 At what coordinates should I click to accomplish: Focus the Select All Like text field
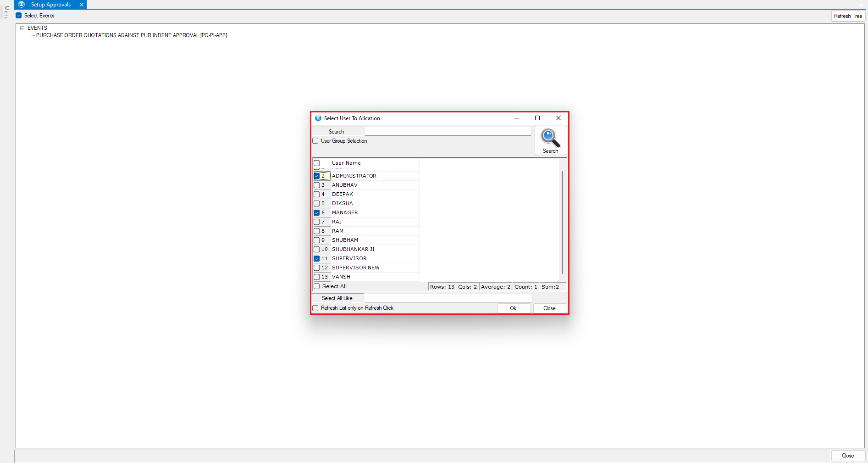coord(448,298)
